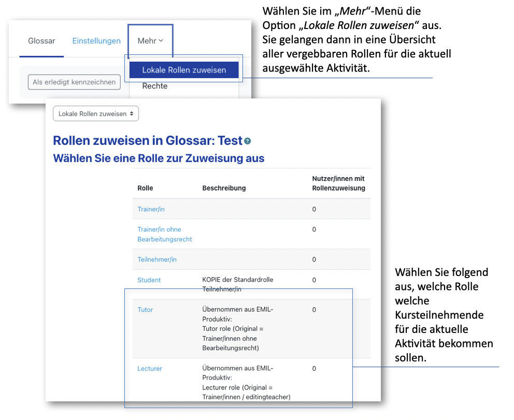Click the Lecturer role description text
The image size is (514, 420).
246,383
